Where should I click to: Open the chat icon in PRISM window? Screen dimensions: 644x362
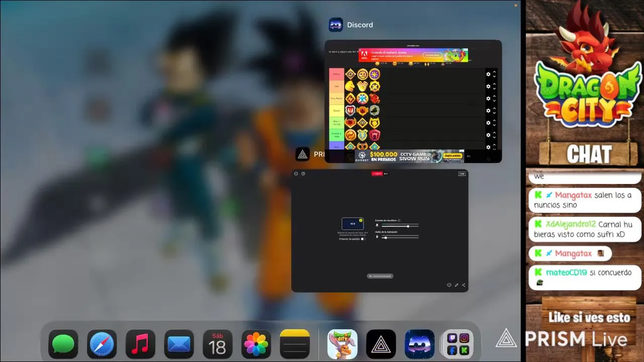coord(449,285)
